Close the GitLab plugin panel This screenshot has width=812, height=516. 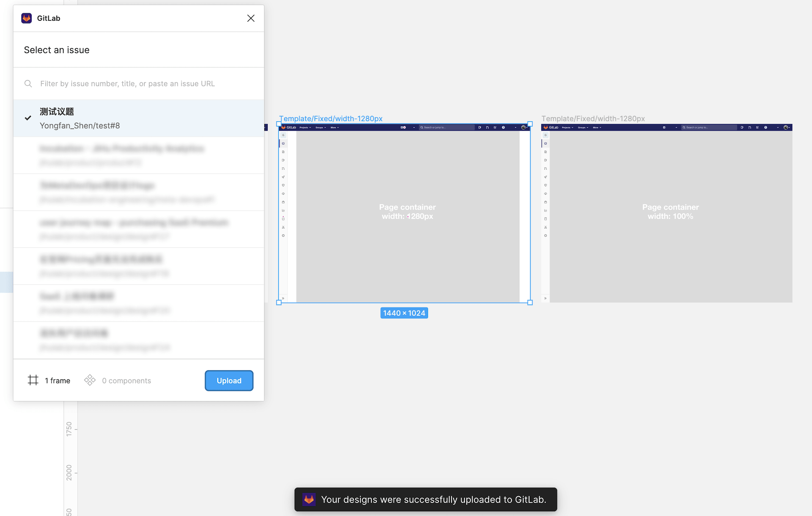[x=251, y=18]
